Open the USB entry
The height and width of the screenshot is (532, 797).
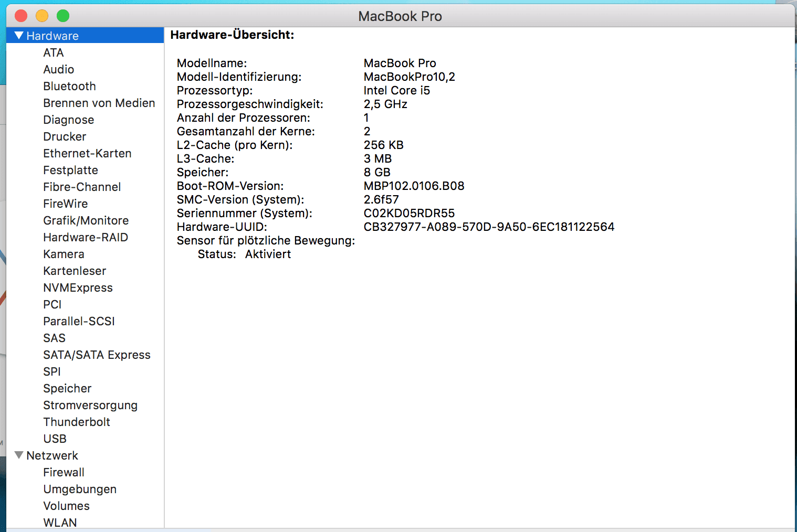tap(55, 439)
